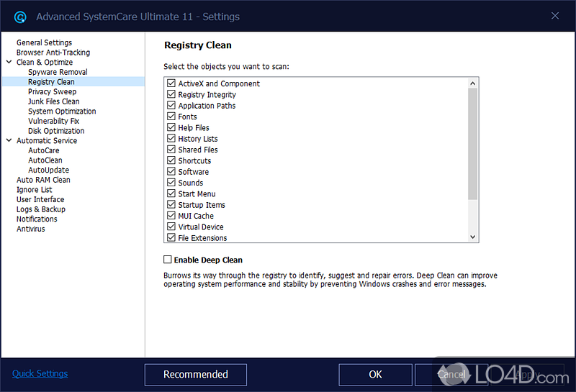This screenshot has height=392, width=576.
Task: Confirm settings with the OK button
Action: pyautogui.click(x=375, y=374)
